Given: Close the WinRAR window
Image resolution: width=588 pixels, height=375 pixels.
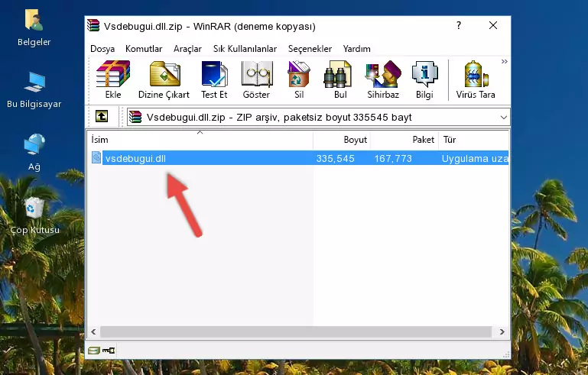Looking at the screenshot, I should [493, 25].
